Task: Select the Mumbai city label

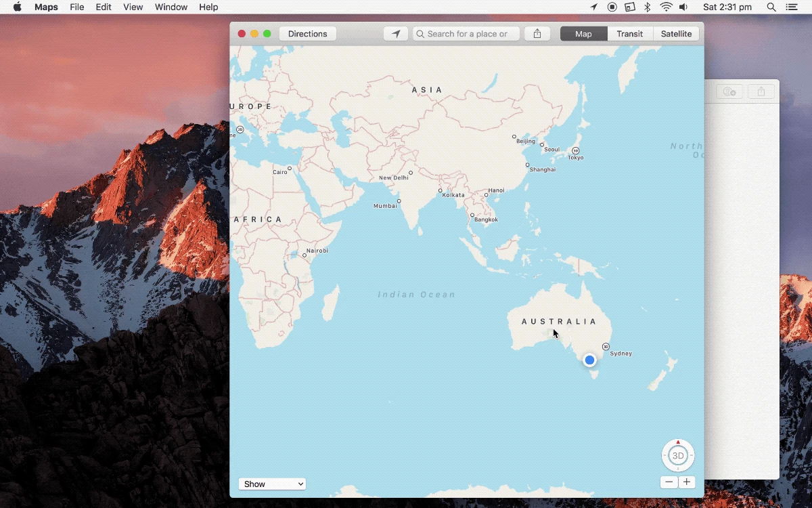Action: (386, 205)
